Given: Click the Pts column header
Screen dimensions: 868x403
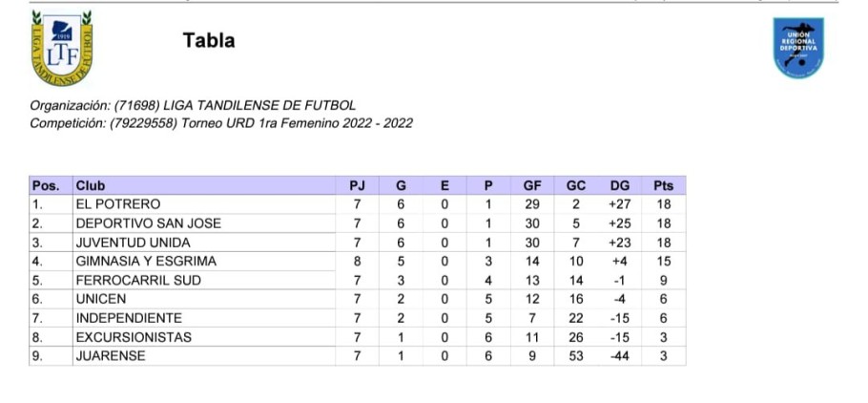Looking at the screenshot, I should pyautogui.click(x=663, y=185).
